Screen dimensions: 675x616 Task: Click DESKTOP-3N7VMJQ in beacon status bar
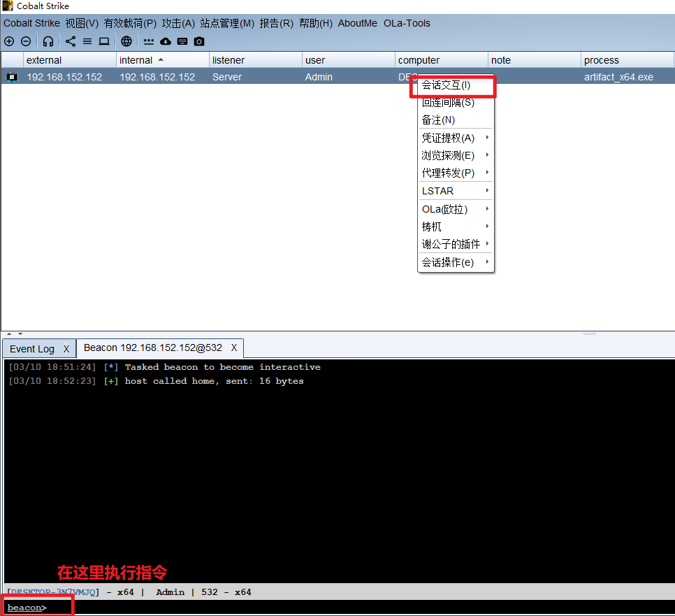pos(53,592)
